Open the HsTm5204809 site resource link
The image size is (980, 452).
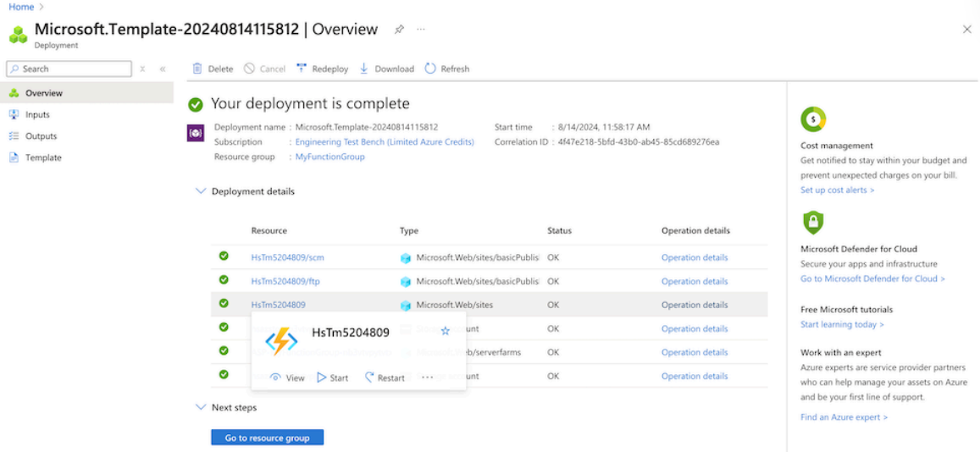click(278, 305)
